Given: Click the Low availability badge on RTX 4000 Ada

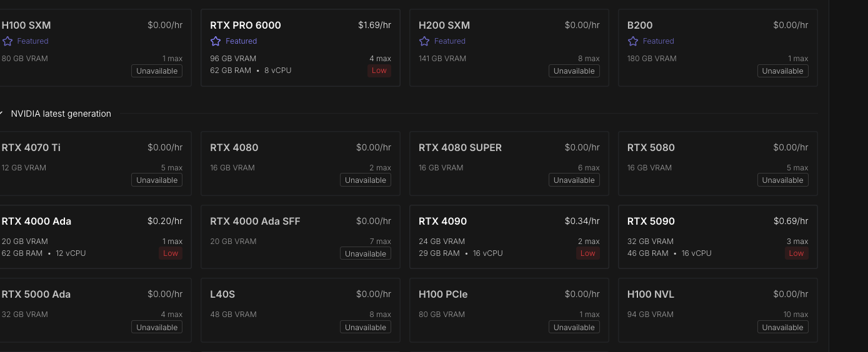Looking at the screenshot, I should [171, 253].
